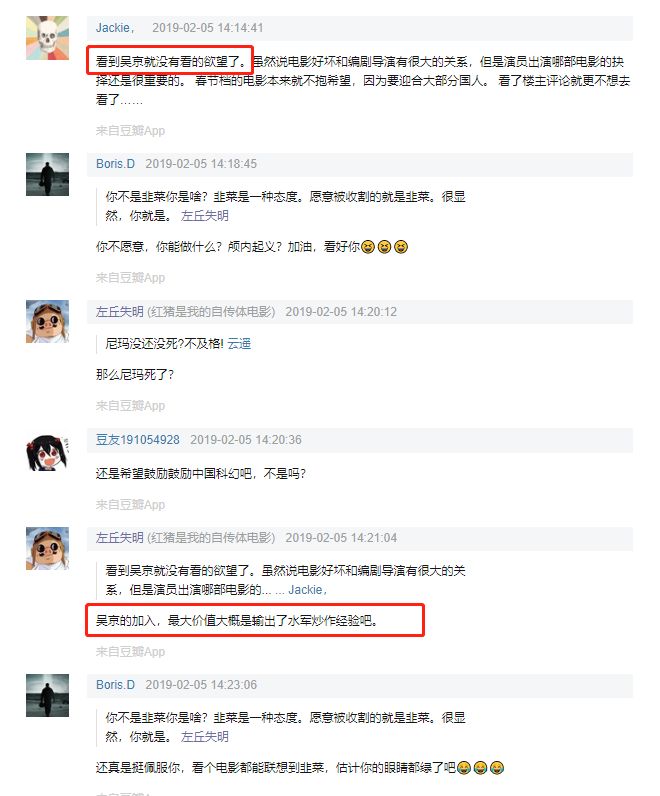This screenshot has height=796, width=660.
Task: Click username 左丘失明 posted at 14:20:12
Action: click(x=119, y=312)
